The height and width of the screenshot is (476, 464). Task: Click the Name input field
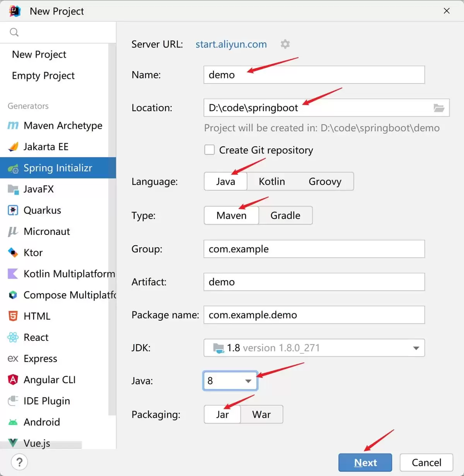[314, 75]
